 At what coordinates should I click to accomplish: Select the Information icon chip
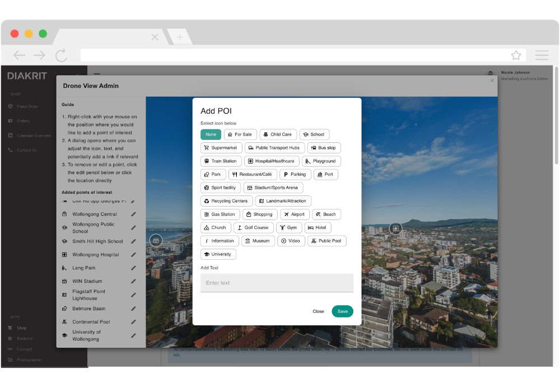click(x=220, y=241)
